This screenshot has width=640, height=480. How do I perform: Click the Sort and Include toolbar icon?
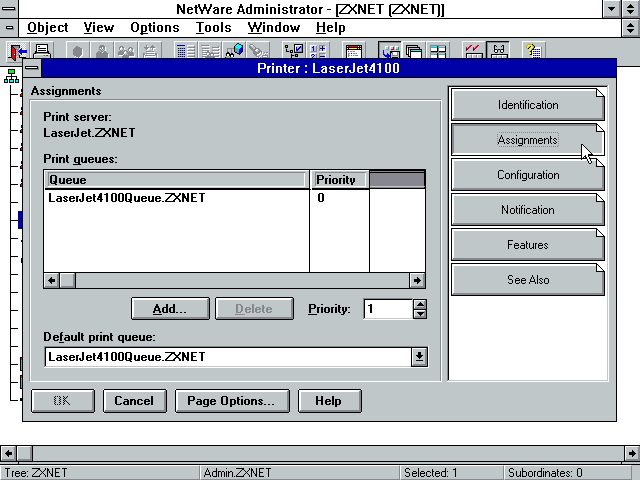pos(318,51)
